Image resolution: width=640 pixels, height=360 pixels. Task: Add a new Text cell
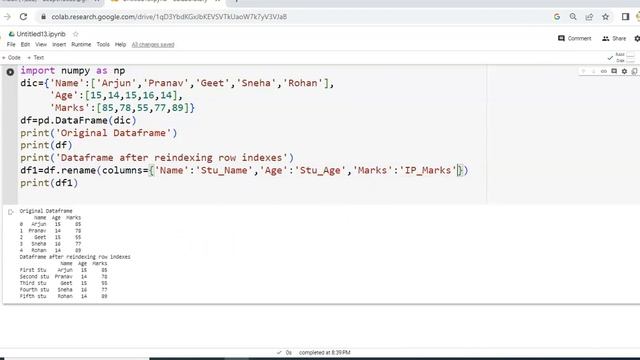(36, 58)
